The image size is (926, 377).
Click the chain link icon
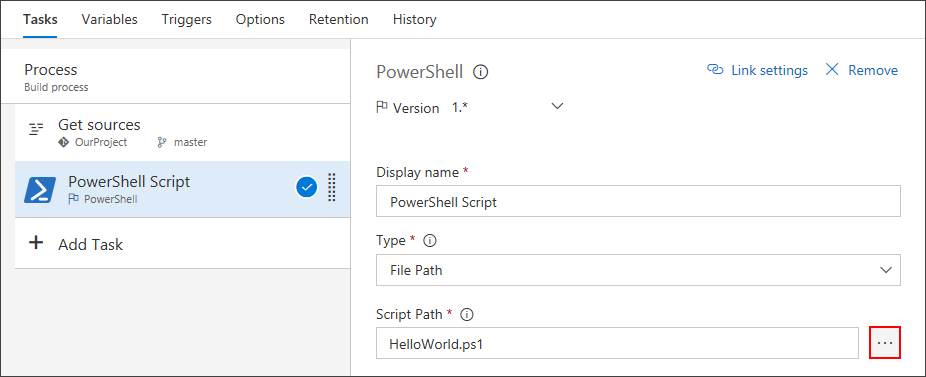(715, 70)
